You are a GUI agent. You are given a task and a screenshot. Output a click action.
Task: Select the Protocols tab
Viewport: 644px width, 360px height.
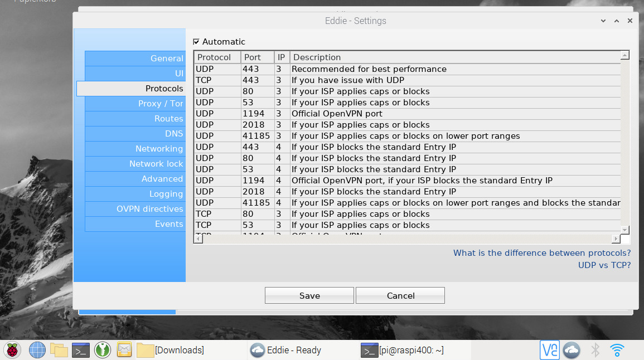click(131, 88)
